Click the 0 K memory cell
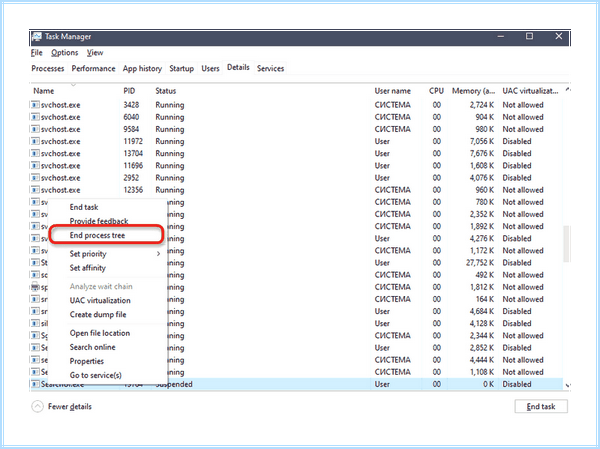The image size is (600, 449). click(488, 384)
